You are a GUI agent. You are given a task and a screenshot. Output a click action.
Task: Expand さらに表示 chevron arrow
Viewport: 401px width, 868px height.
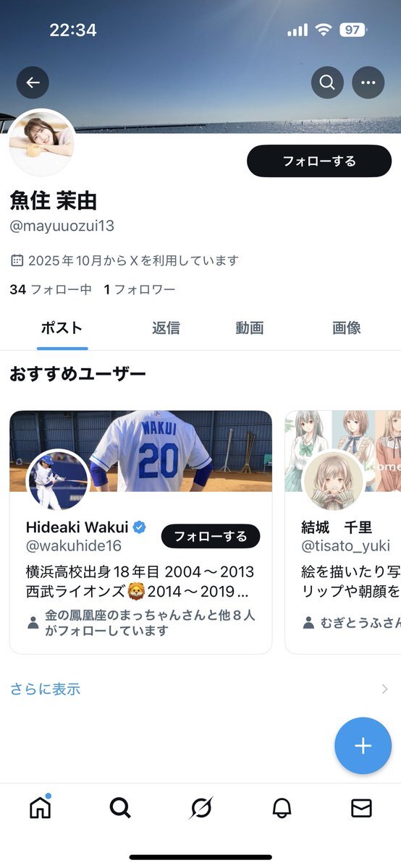[x=384, y=689]
